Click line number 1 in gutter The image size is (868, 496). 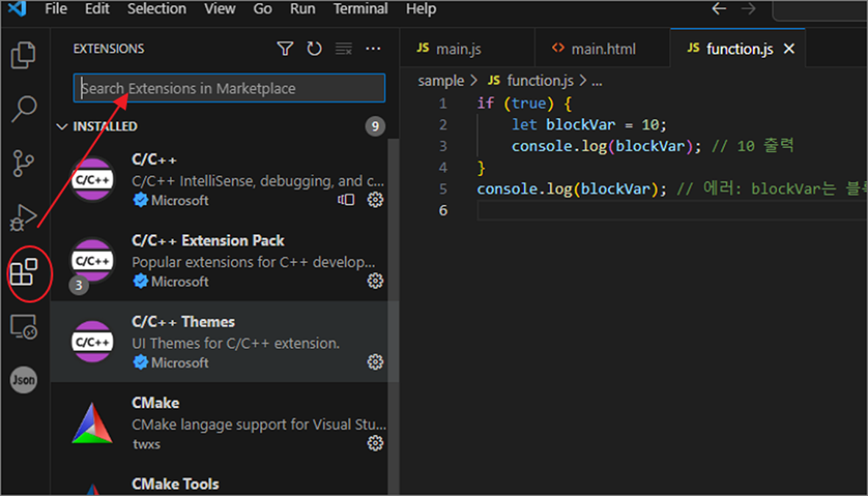click(x=443, y=104)
